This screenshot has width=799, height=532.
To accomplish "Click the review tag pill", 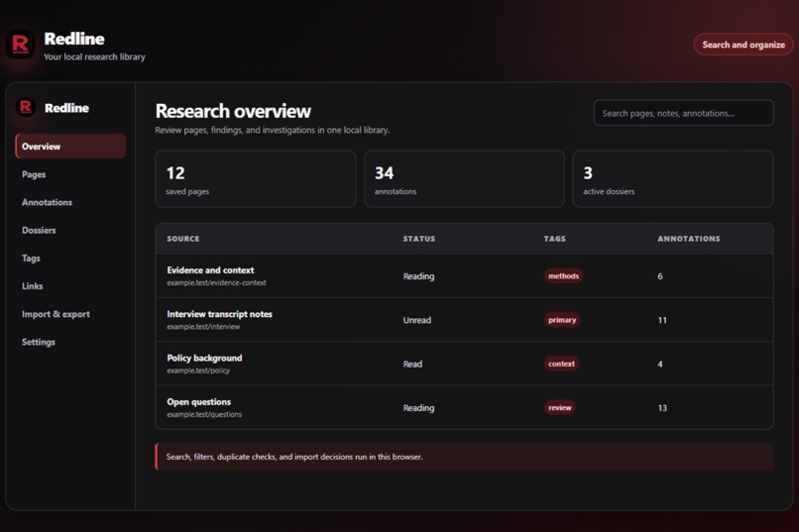I will tap(559, 407).
